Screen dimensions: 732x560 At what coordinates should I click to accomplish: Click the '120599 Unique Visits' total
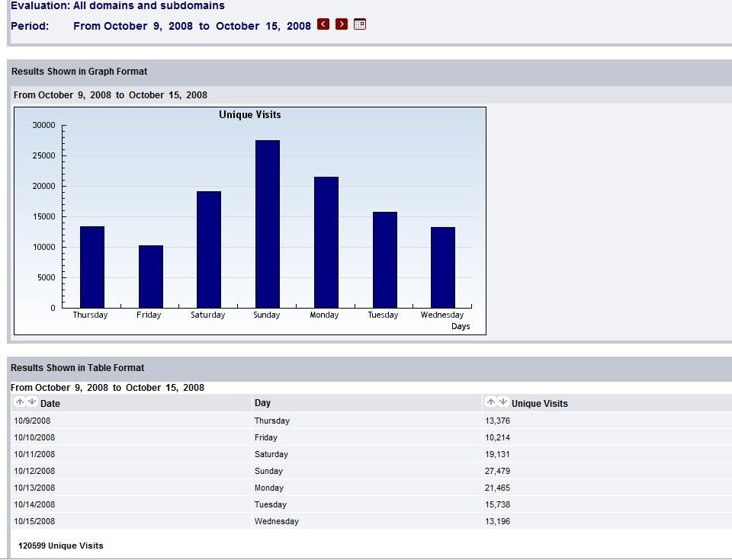point(61,546)
